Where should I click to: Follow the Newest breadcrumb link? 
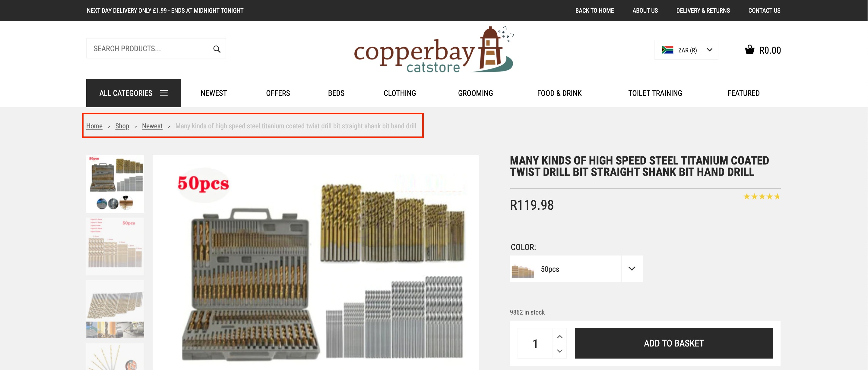pos(152,126)
